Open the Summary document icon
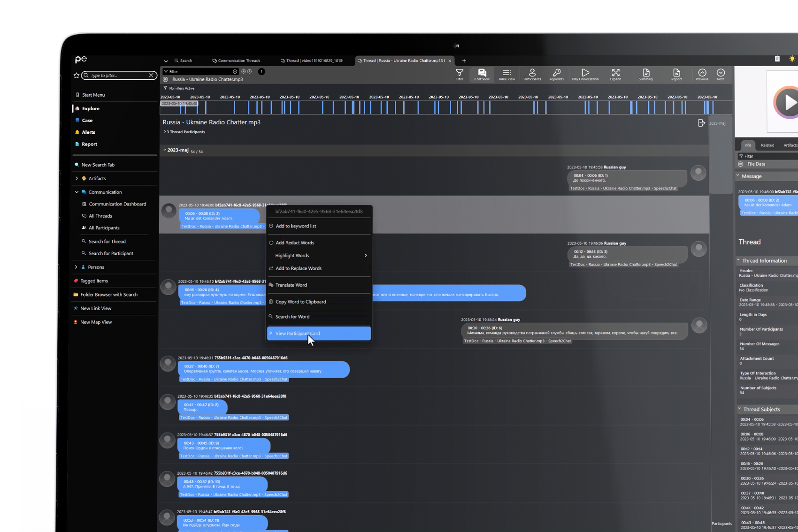 pos(646,73)
